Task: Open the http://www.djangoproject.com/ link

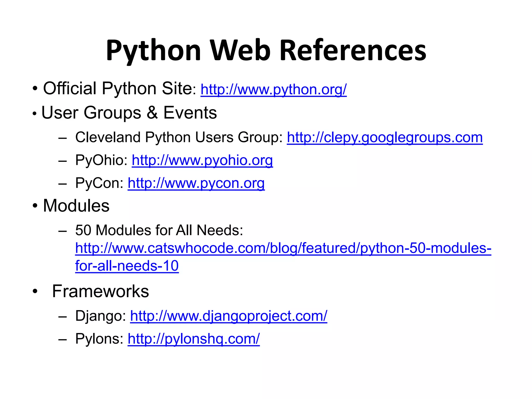Action: (x=229, y=316)
